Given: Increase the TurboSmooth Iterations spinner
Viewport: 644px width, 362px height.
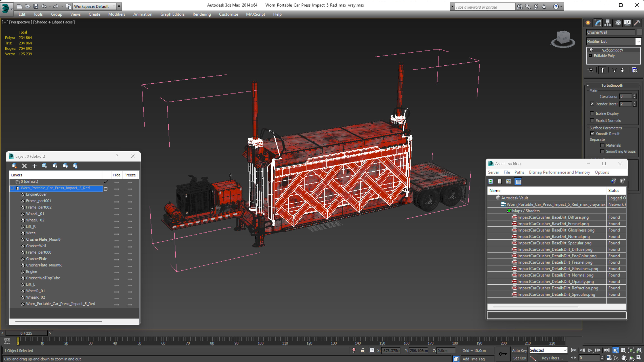Looking at the screenshot, I should click(x=634, y=95).
